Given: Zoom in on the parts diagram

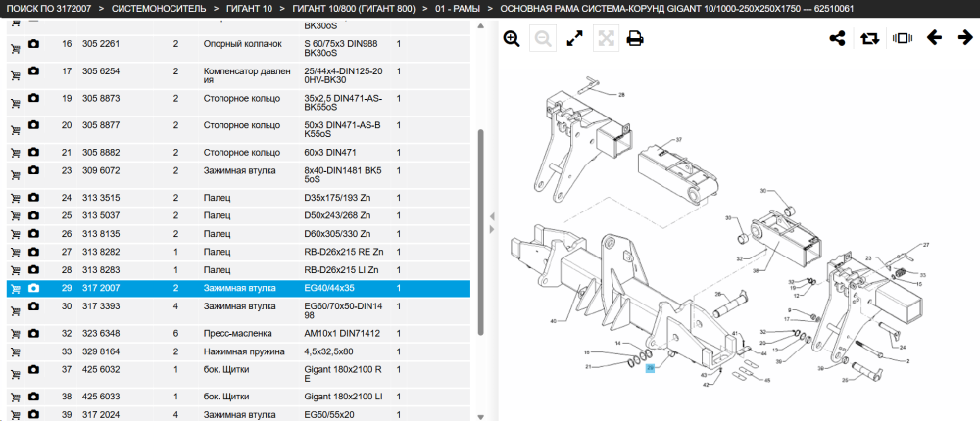Looking at the screenshot, I should click(512, 39).
